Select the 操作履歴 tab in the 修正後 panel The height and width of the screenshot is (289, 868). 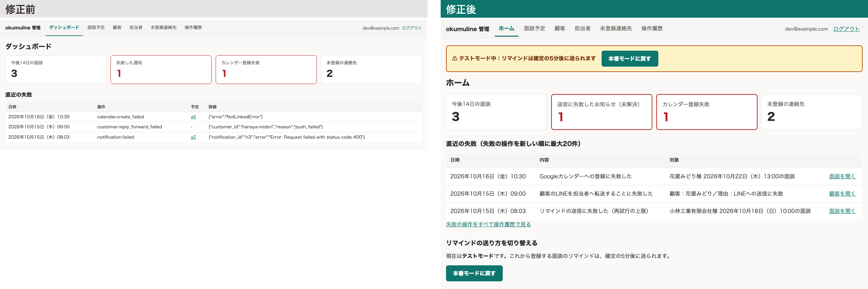point(652,29)
